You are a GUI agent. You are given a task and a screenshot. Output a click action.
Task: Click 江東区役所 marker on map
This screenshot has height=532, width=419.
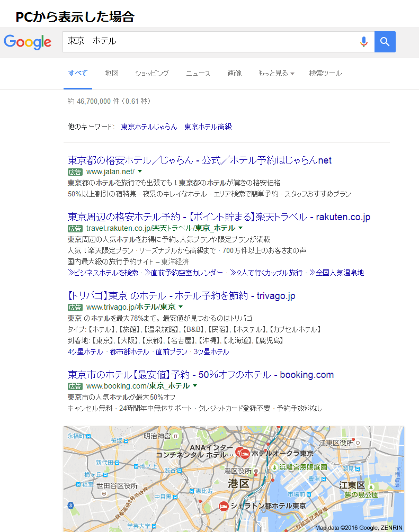[x=358, y=443]
